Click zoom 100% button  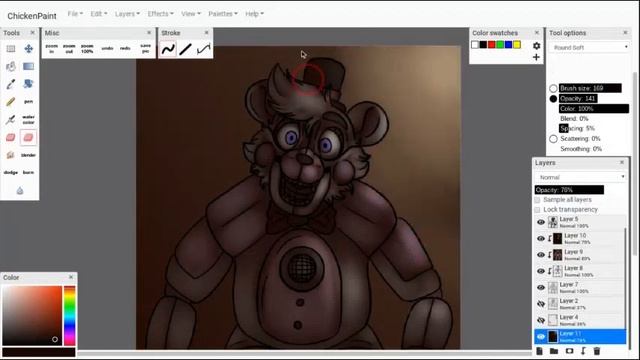point(87,49)
